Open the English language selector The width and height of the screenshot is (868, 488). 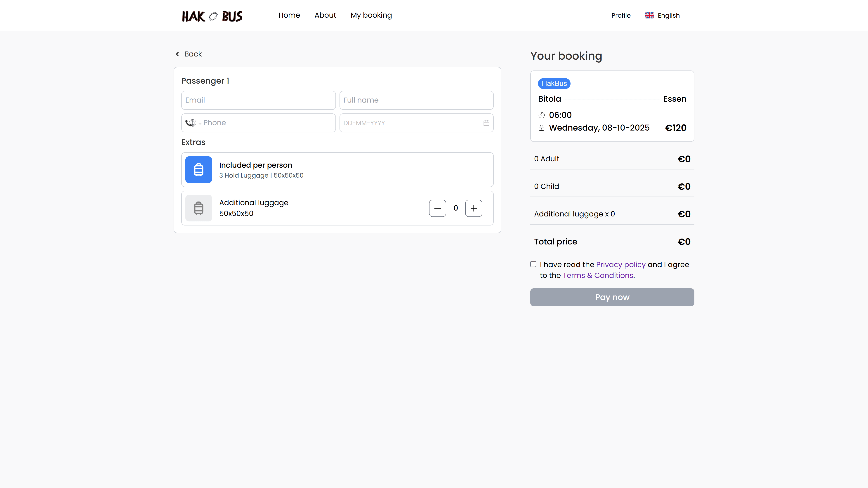[x=668, y=16]
